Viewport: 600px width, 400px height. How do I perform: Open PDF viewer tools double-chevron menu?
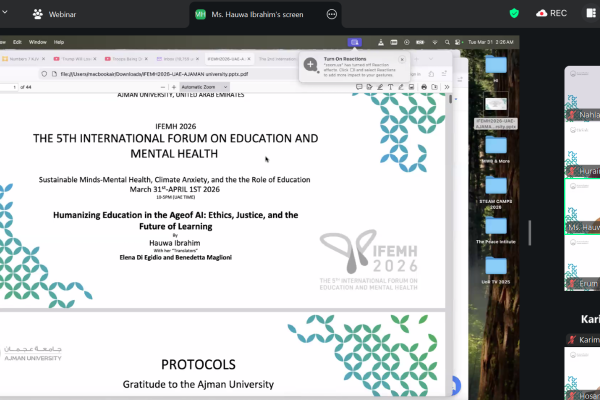click(447, 87)
